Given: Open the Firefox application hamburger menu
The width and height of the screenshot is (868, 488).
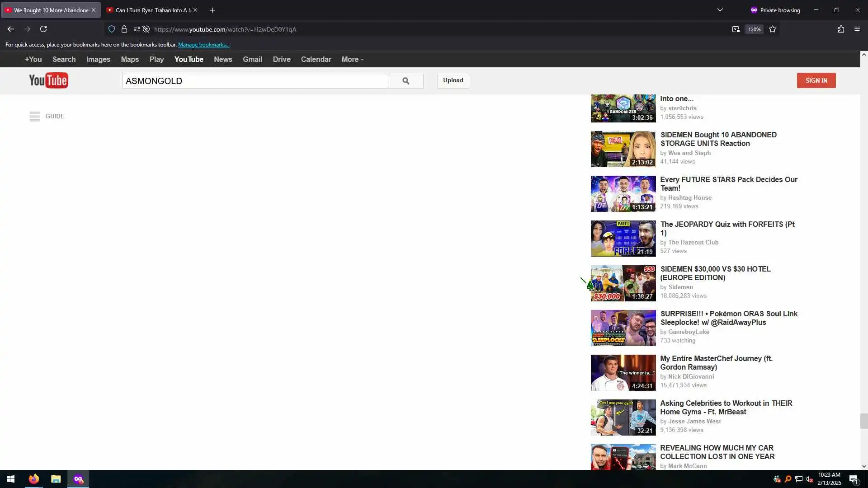Looking at the screenshot, I should 857,29.
